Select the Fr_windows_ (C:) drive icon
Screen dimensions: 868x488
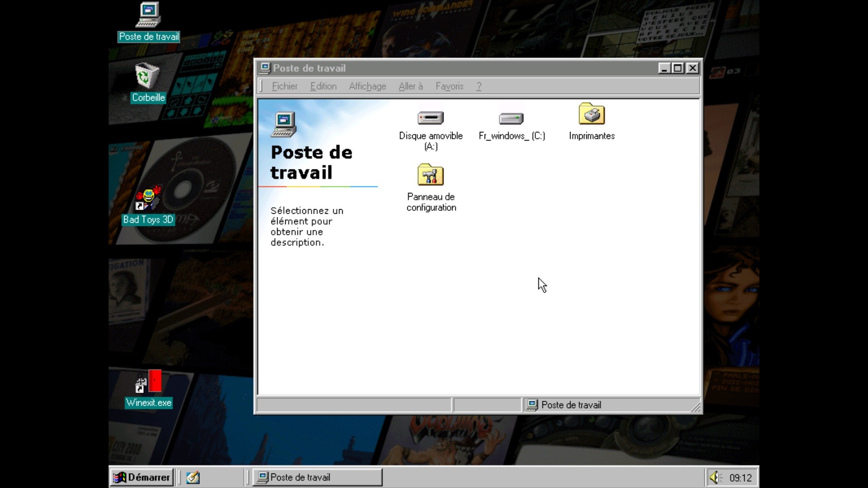coord(511,118)
